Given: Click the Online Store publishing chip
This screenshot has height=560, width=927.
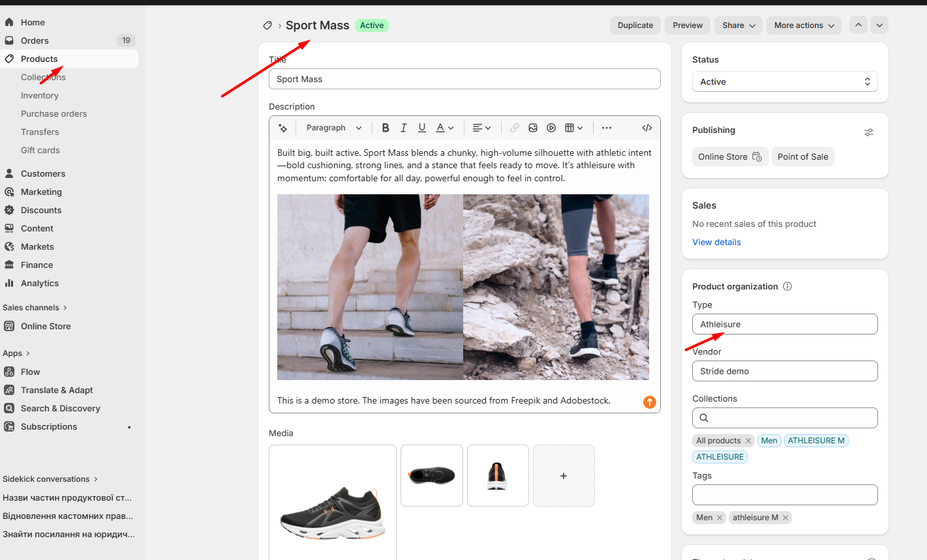Looking at the screenshot, I should pyautogui.click(x=730, y=156).
